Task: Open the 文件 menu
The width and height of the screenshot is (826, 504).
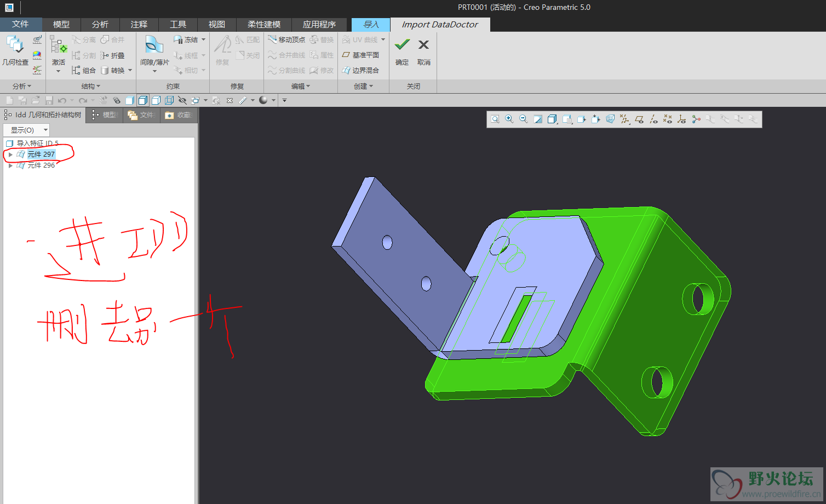Action: pyautogui.click(x=21, y=24)
